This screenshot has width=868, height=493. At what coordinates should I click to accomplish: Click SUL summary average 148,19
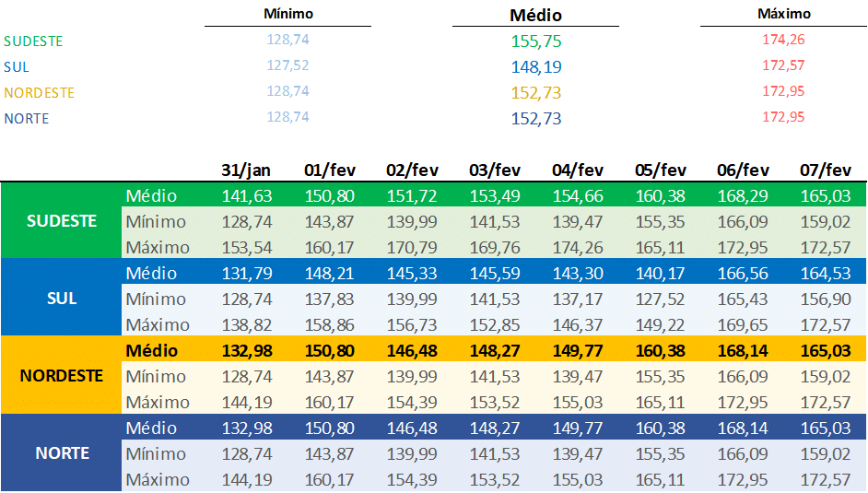click(536, 67)
